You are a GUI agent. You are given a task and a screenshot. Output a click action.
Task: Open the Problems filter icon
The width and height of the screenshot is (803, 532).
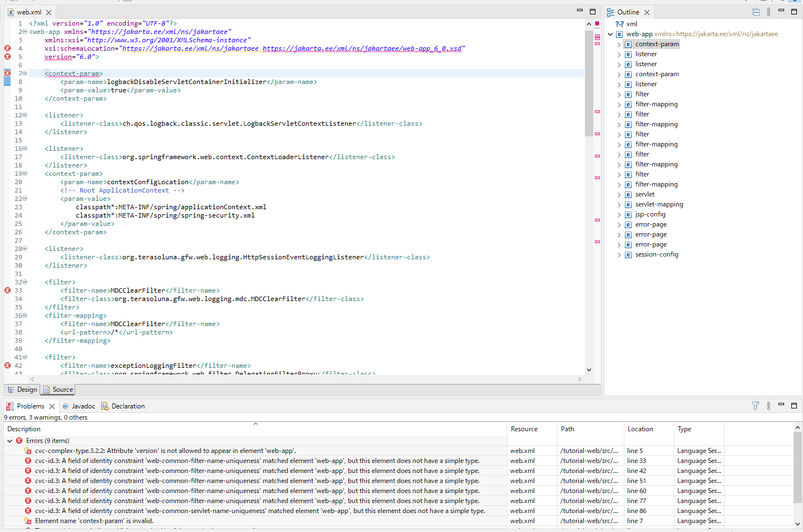[755, 406]
